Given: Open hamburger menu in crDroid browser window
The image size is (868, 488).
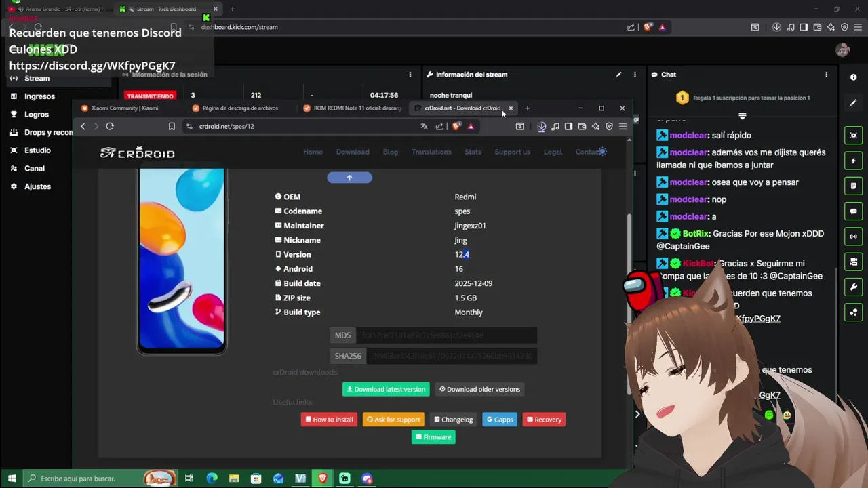Looking at the screenshot, I should 623,126.
